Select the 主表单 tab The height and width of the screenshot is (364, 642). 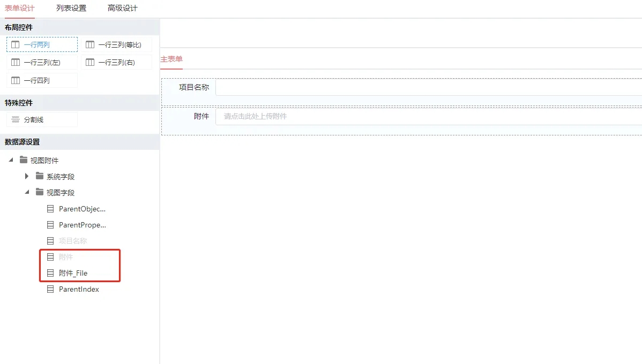coord(171,59)
